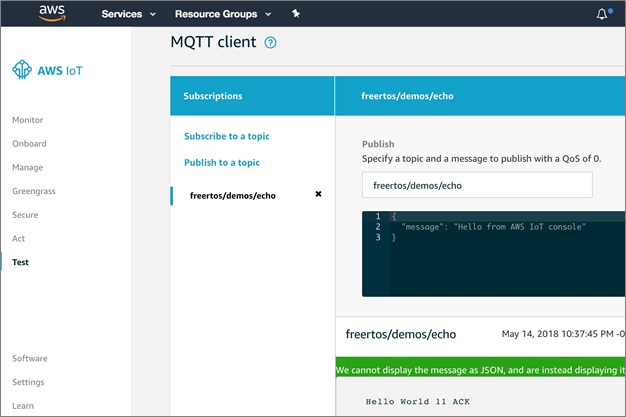Viewport: 626px width, 417px height.
Task: Open Act in the sidebar
Action: [18, 238]
